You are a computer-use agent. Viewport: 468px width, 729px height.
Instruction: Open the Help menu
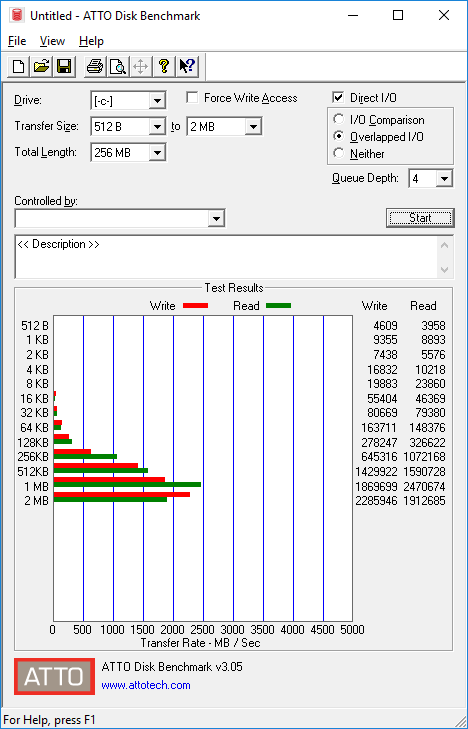coord(91,41)
